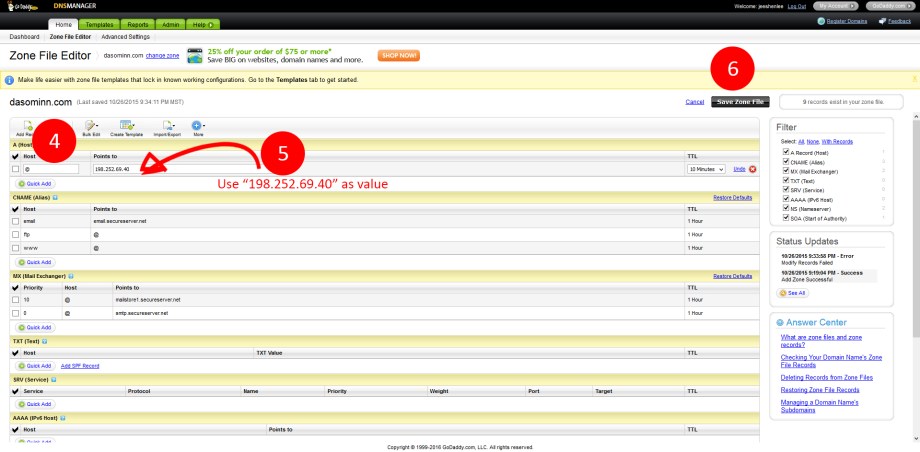This screenshot has height=452, width=920.
Task: Click the Log Out link
Action: click(x=797, y=6)
